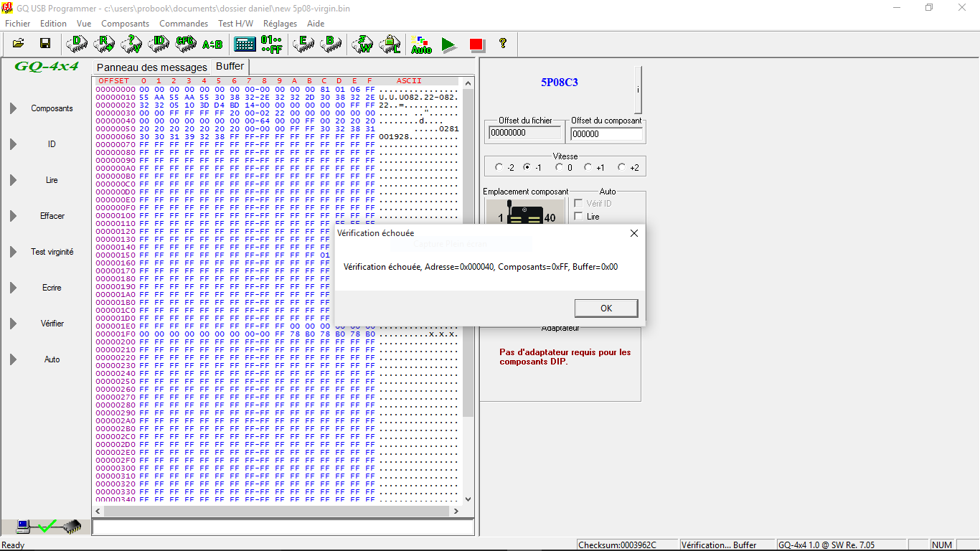Select speed -1 radio button
Image resolution: width=980 pixels, height=551 pixels.
pyautogui.click(x=527, y=167)
